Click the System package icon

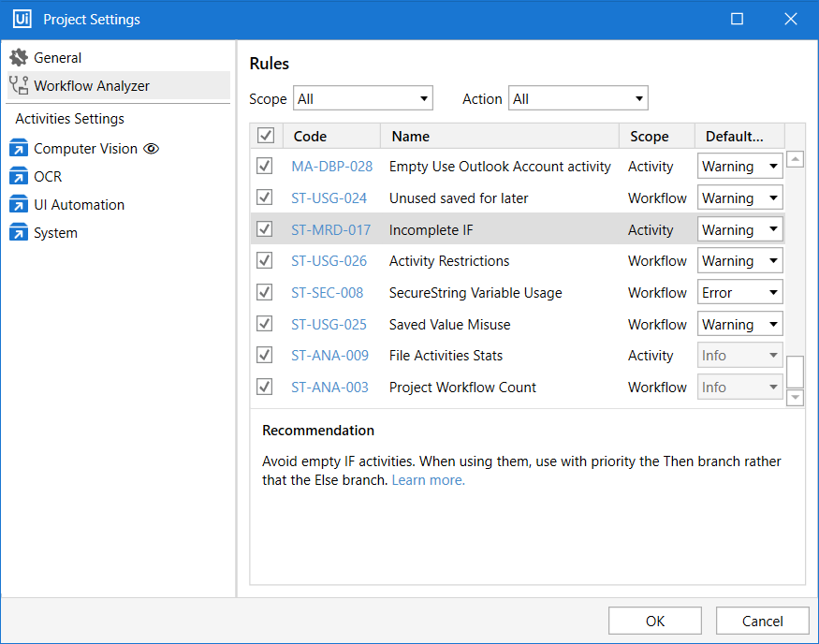click(x=19, y=233)
